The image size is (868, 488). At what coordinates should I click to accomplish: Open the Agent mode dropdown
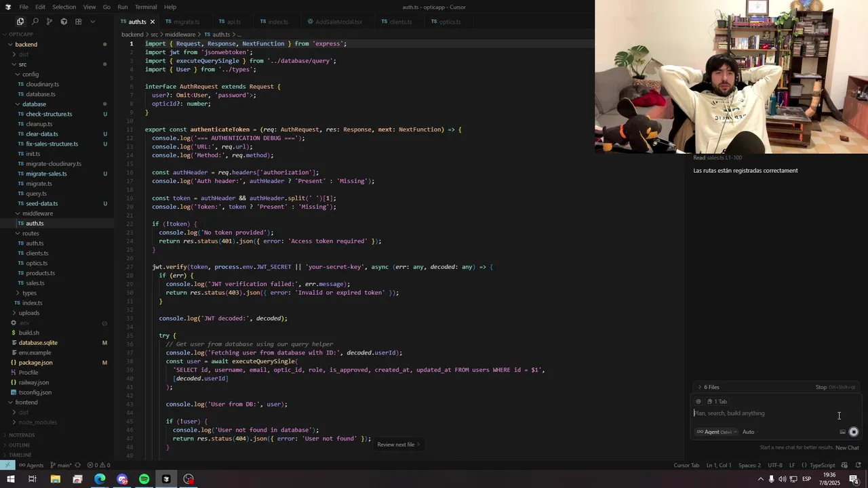pos(716,432)
